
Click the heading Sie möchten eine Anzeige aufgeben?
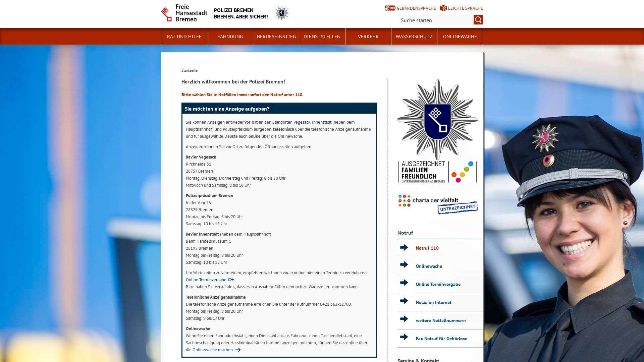click(227, 109)
